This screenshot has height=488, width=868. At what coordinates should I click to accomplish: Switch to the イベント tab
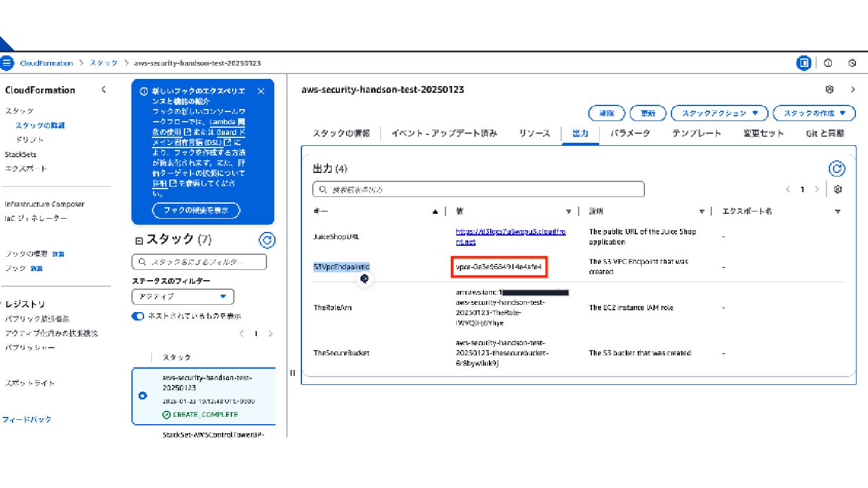tap(444, 133)
